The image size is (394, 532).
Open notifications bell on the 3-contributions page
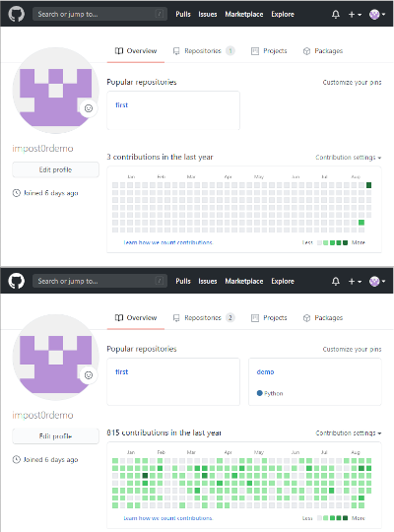tap(336, 14)
